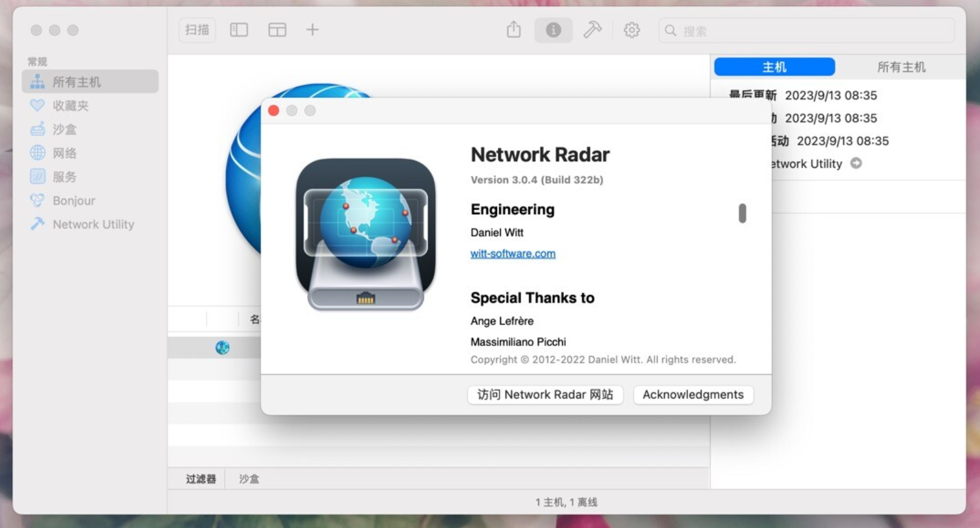Switch to the 所有主机 tab in inspector
Screen dimensions: 980x528
click(x=901, y=67)
